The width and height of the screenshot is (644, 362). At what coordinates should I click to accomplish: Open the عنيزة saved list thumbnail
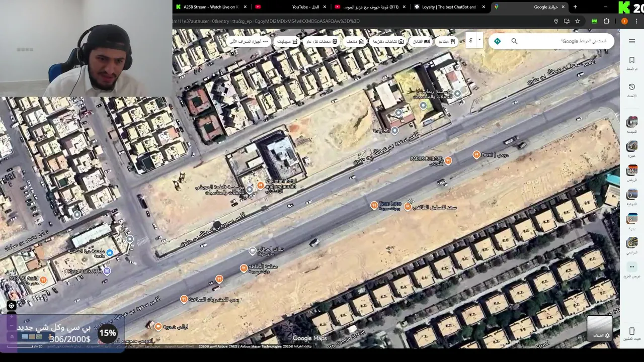pyautogui.click(x=632, y=146)
